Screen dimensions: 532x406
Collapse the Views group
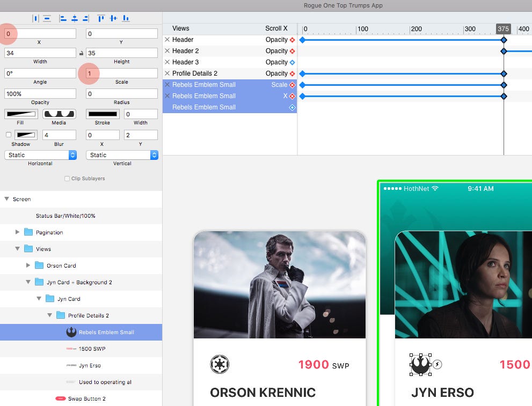[x=17, y=249]
